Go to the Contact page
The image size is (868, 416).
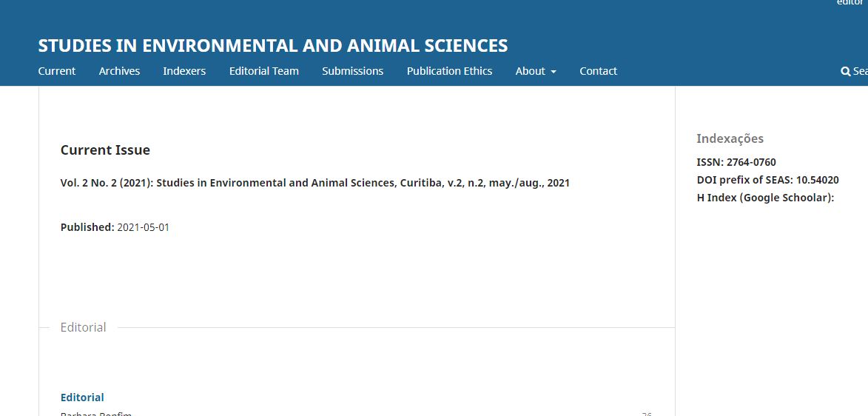coord(599,71)
